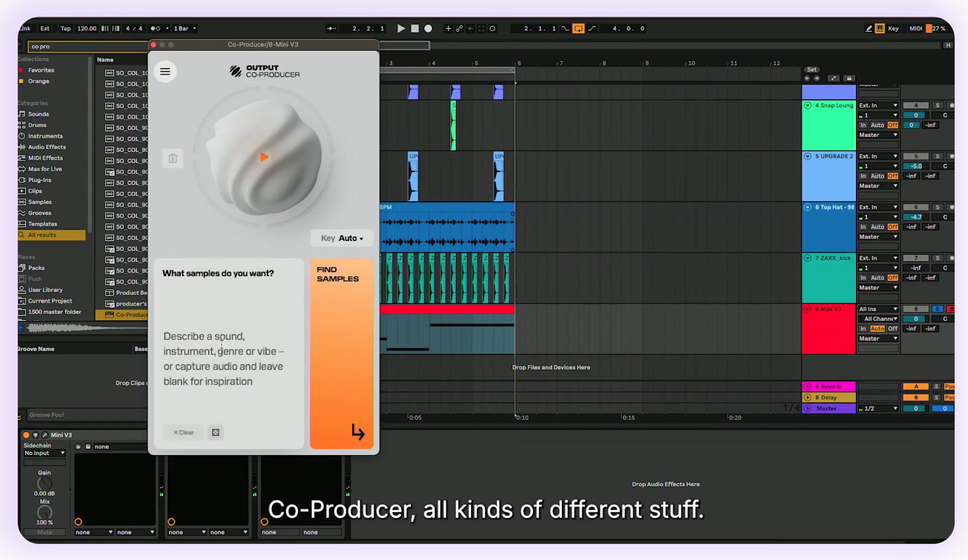Screen dimensions: 968x560
Task: Click the Arrangement Record button
Action: pos(428,28)
